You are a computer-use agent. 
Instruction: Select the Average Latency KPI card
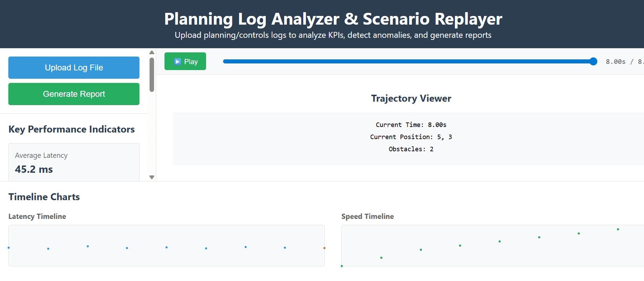pos(74,162)
